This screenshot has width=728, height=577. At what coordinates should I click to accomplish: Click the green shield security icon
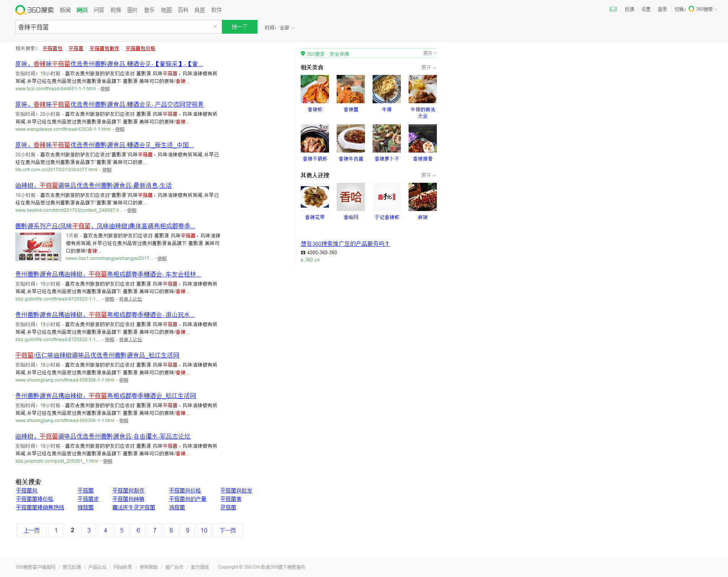click(303, 54)
